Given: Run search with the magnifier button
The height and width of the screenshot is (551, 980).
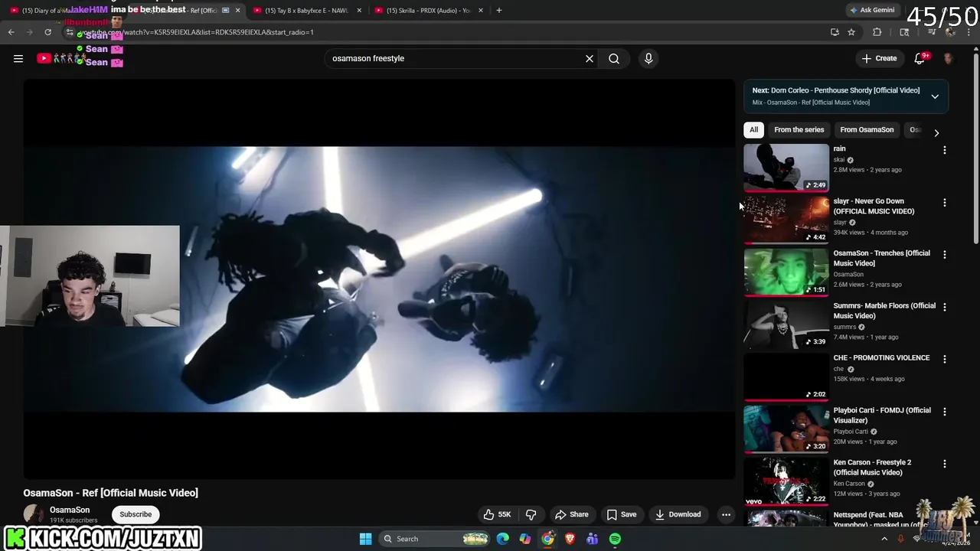Looking at the screenshot, I should (614, 58).
